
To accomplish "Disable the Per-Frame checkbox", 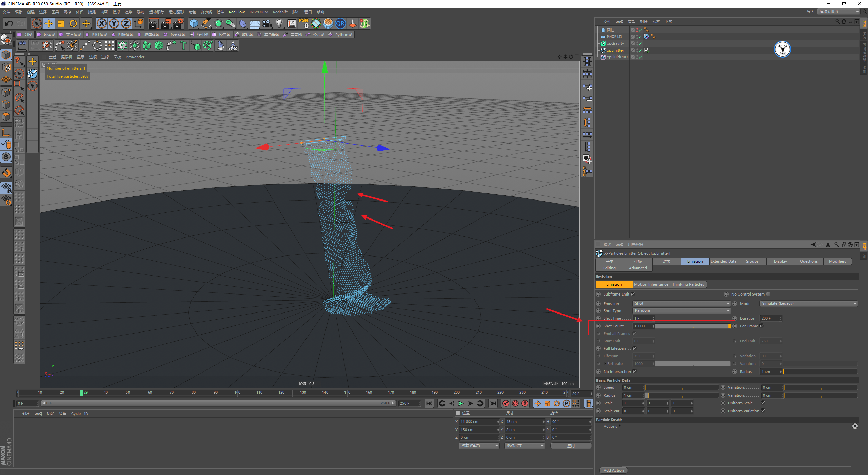I will [762, 326].
